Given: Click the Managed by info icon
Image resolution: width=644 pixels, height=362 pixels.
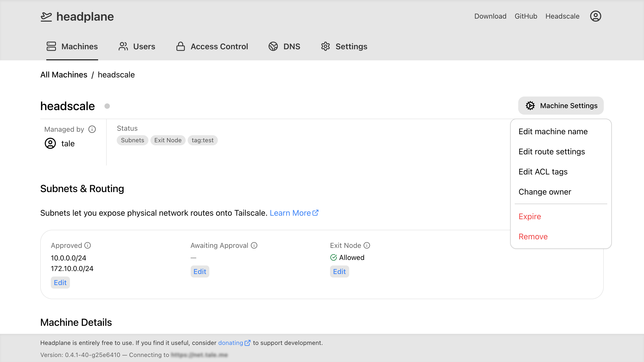Looking at the screenshot, I should pyautogui.click(x=92, y=129).
